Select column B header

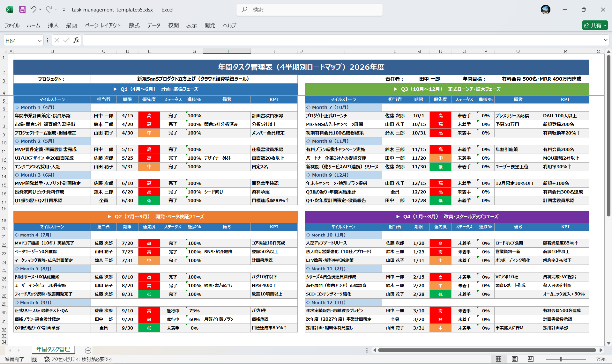coord(52,51)
